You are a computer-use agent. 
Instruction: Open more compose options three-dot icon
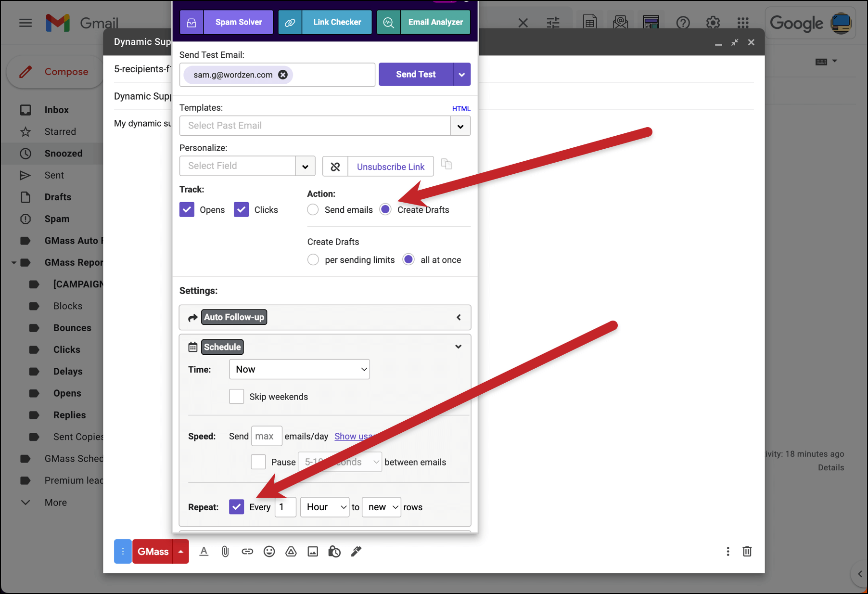click(728, 552)
